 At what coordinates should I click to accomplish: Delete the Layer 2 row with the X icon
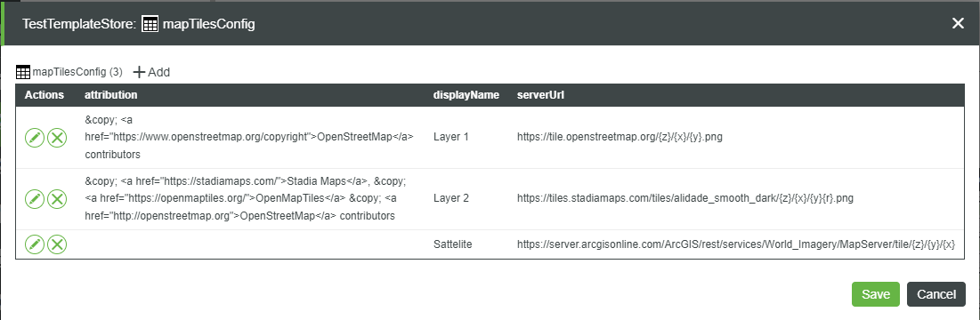pyautogui.click(x=57, y=199)
